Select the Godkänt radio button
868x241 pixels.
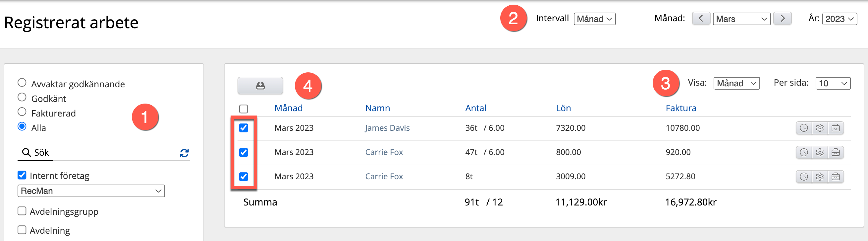tap(22, 97)
